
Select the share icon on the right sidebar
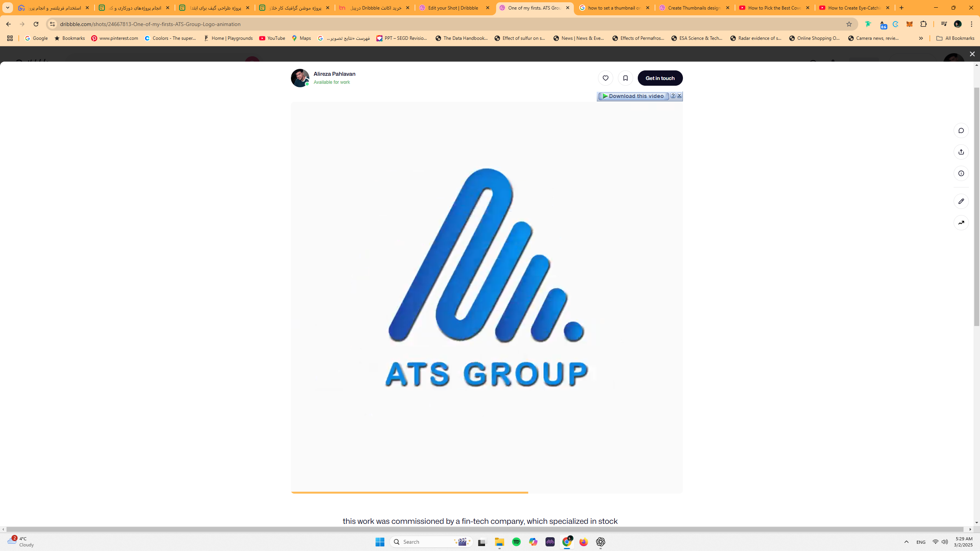coord(961,152)
